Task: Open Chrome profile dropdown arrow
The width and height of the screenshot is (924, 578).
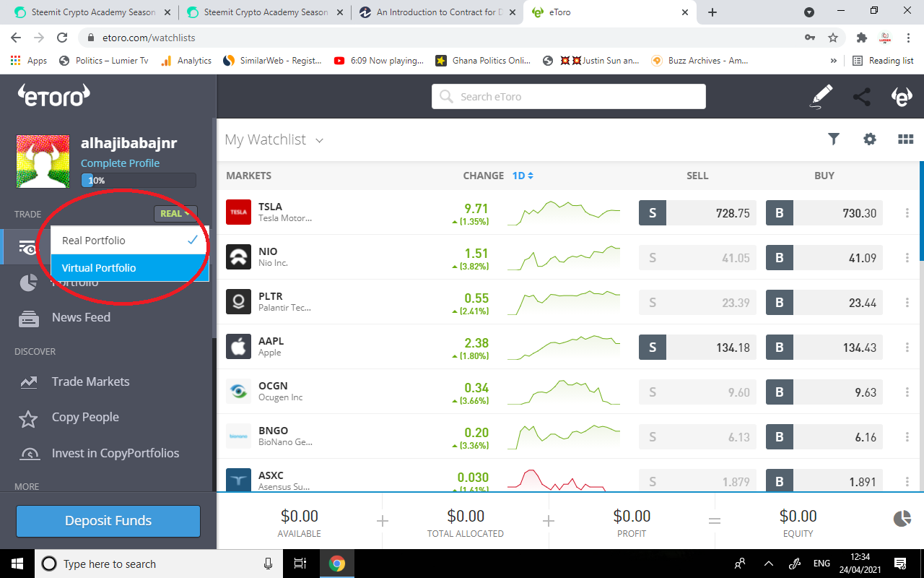Action: pyautogui.click(x=809, y=12)
